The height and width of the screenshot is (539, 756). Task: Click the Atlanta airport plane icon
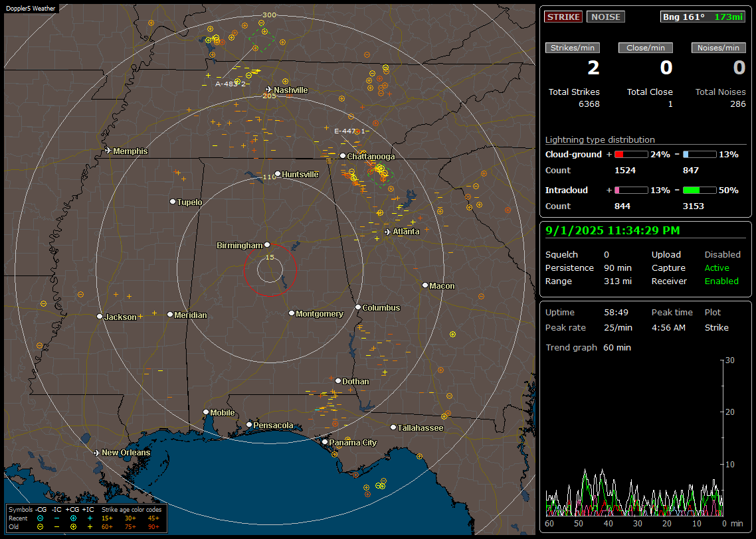coord(388,232)
